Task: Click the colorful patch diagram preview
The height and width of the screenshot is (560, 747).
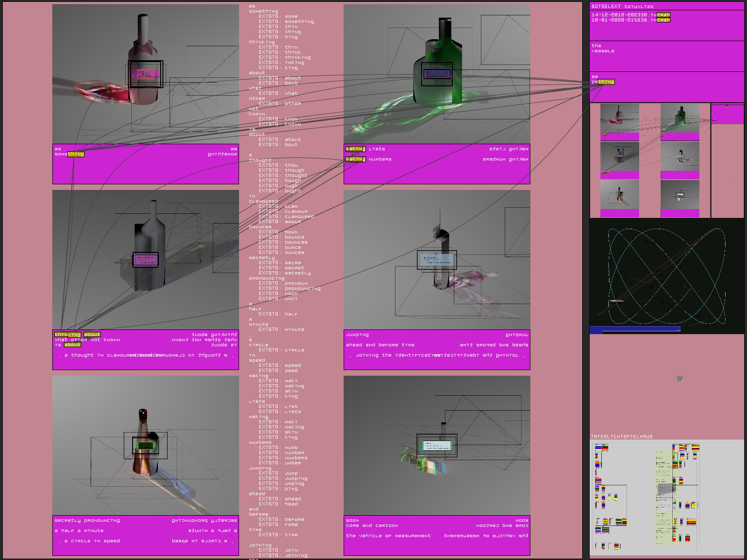Action: coord(667,497)
